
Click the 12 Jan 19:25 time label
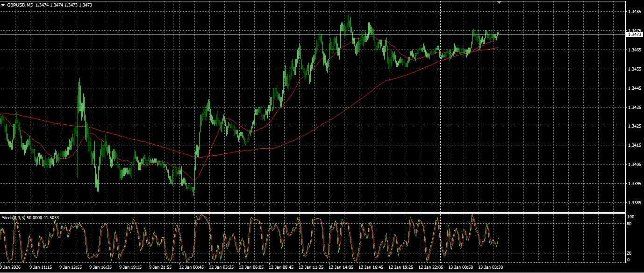[401, 267]
